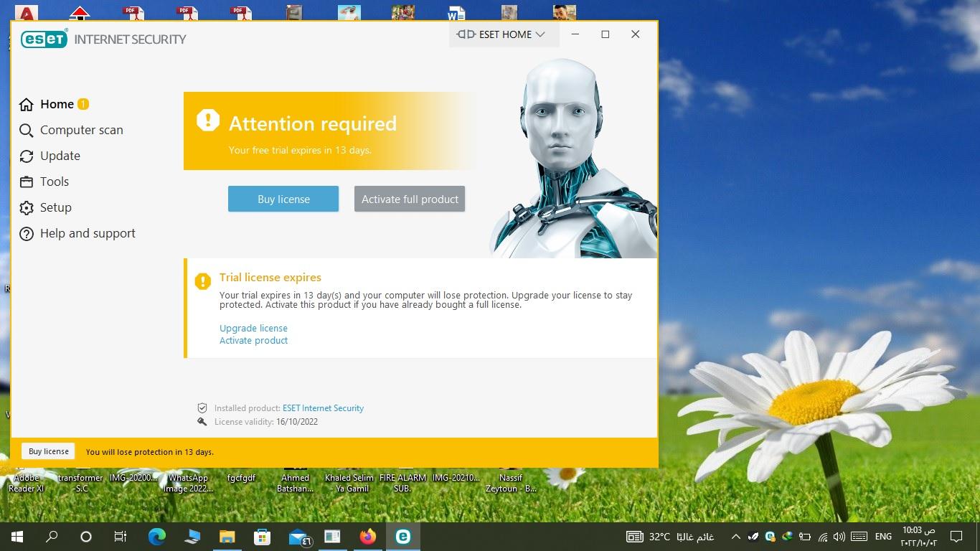Click Buy license in the bottom bar
The width and height of the screenshot is (980, 551).
(48, 451)
